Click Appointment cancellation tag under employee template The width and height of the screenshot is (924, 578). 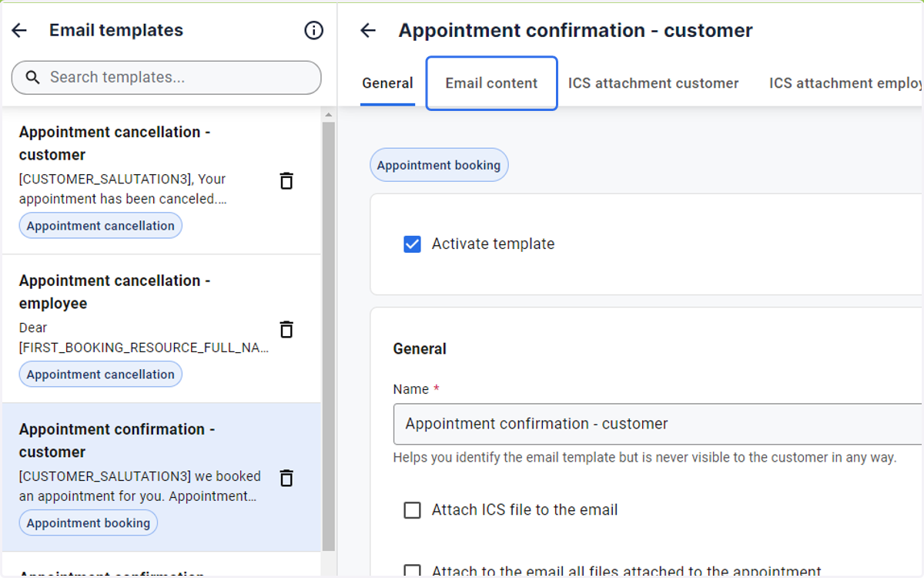[x=101, y=375]
